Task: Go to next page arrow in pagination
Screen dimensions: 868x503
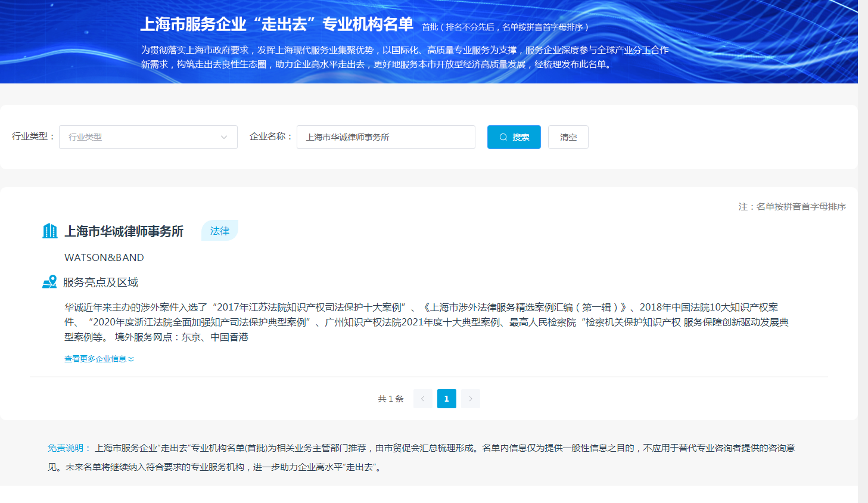Action: point(471,399)
